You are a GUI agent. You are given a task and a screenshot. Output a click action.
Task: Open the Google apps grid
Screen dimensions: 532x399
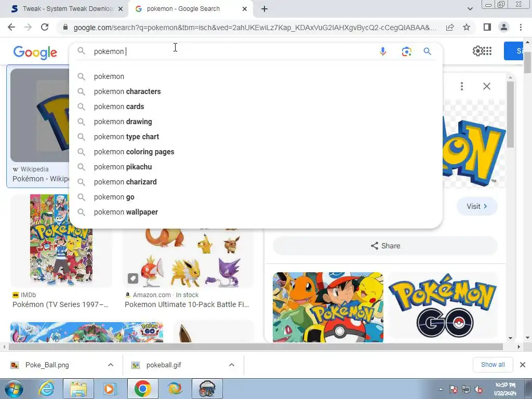(487, 51)
